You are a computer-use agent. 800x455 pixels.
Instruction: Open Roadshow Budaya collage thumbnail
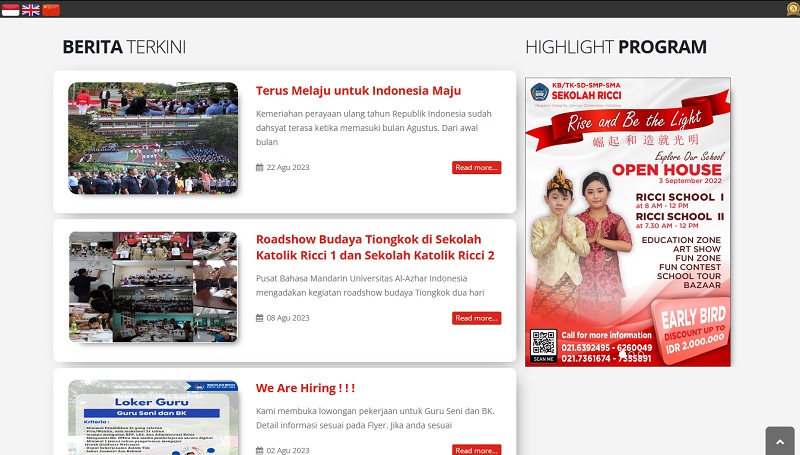pyautogui.click(x=153, y=287)
